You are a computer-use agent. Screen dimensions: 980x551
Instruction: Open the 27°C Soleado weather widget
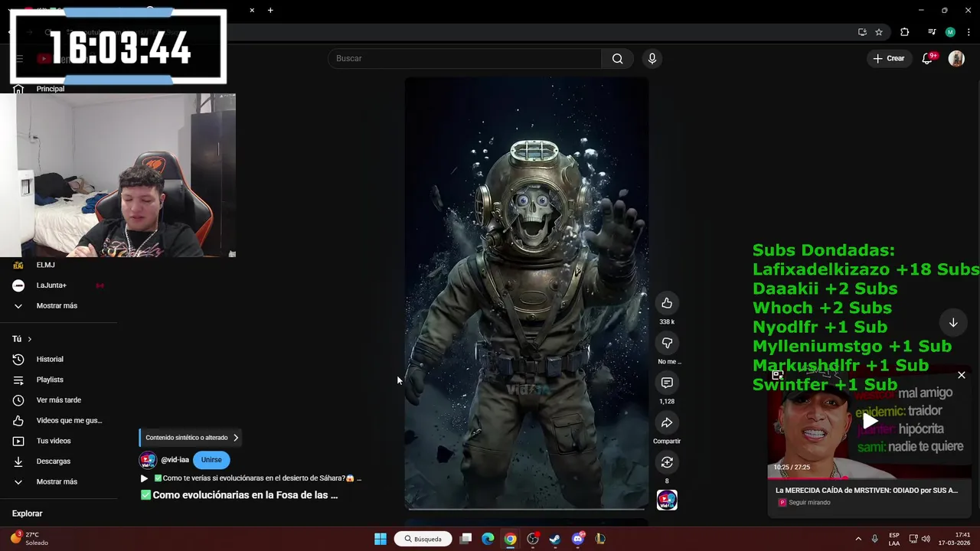[29, 539]
